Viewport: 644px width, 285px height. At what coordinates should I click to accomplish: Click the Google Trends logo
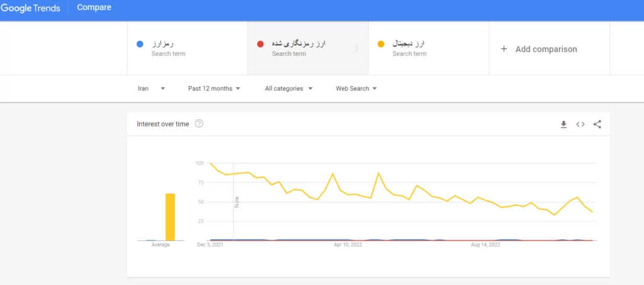coord(31,8)
